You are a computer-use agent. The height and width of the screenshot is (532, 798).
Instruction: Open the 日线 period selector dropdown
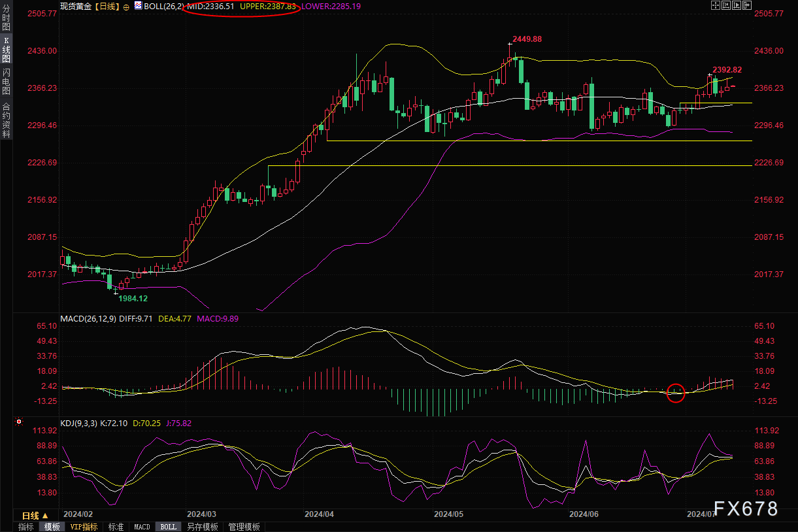click(x=35, y=516)
